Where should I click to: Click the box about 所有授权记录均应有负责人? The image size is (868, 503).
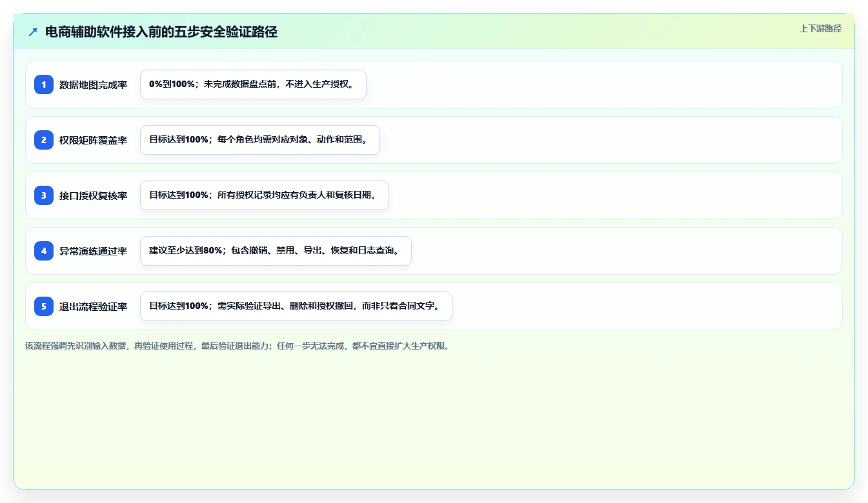265,195
